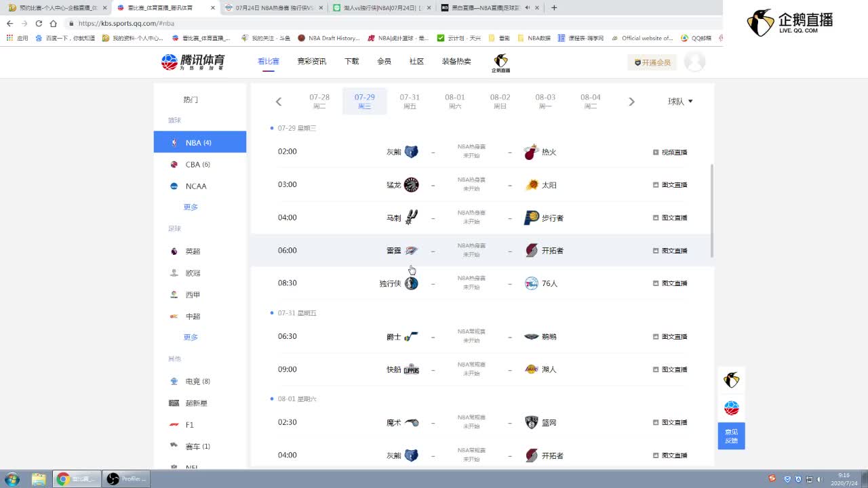
Task: Open the 竞彩资讯 nav menu item
Action: click(x=311, y=62)
